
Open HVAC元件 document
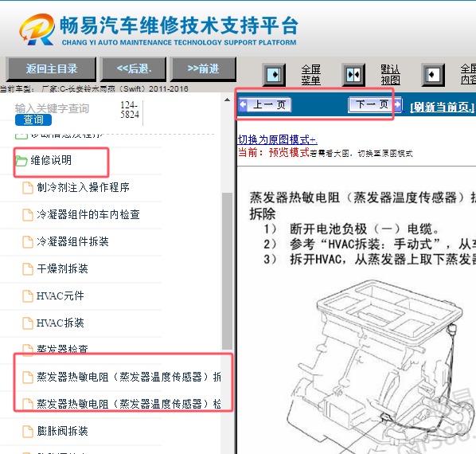pyautogui.click(x=60, y=295)
